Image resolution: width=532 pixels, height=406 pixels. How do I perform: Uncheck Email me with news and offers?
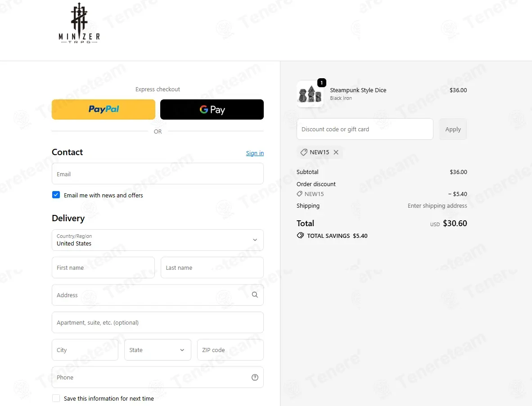click(56, 195)
